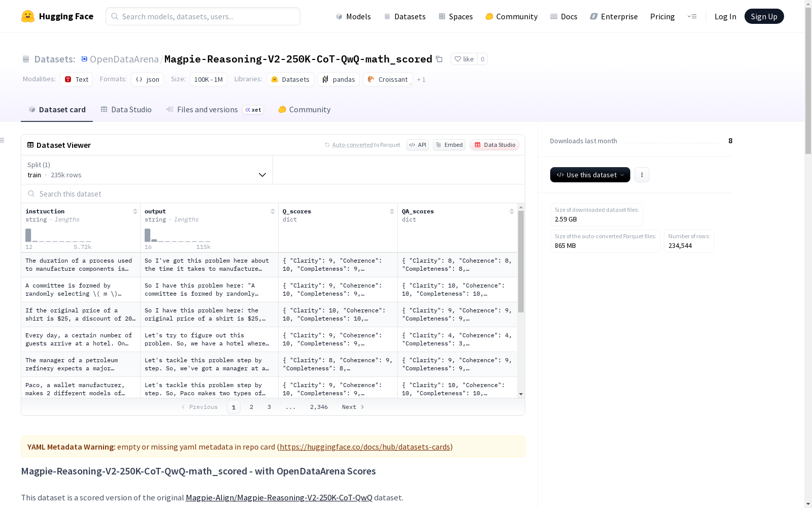Open Models in top navigation
812x508 pixels.
click(353, 16)
